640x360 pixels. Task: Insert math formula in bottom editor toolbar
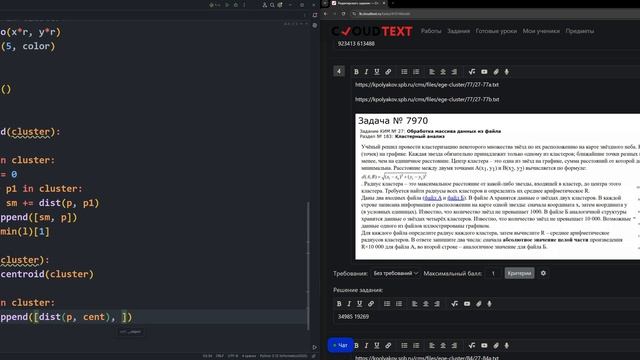point(472,345)
